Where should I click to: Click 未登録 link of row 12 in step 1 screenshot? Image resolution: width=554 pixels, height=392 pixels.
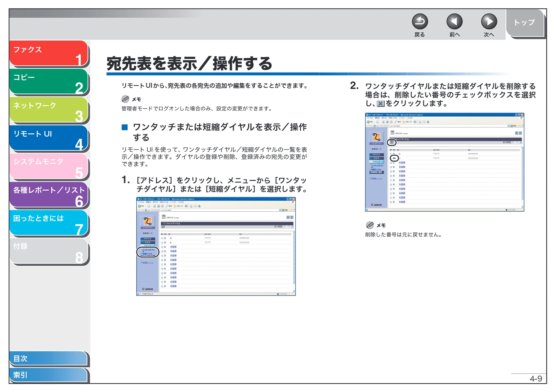pos(173,286)
